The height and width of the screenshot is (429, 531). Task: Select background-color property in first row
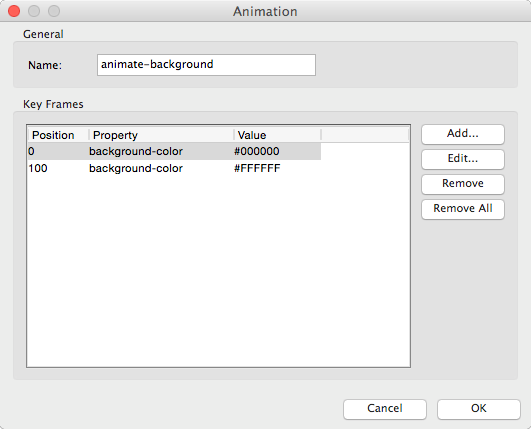(x=136, y=151)
